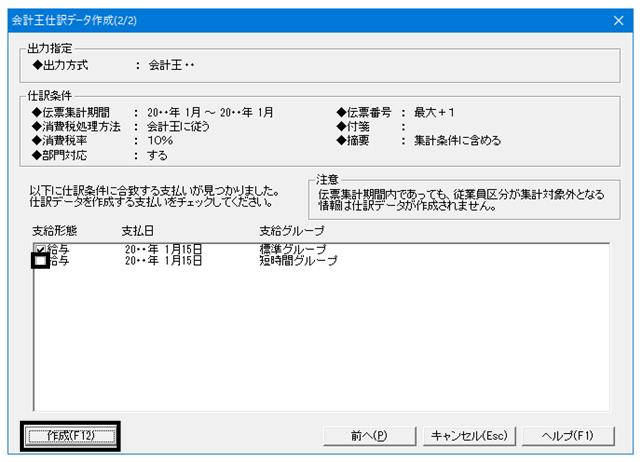Image resolution: width=642 pixels, height=462 pixels.
Task: Click the 支給形態 column header
Action: [54, 231]
